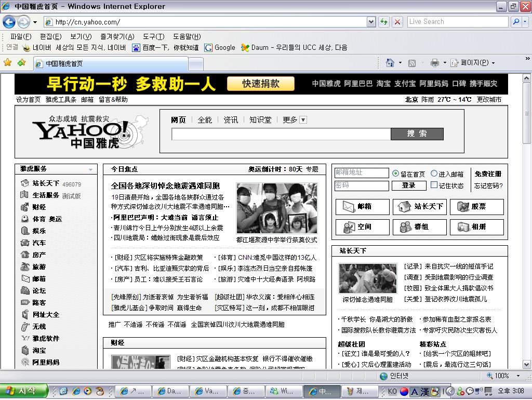The height and width of the screenshot is (400, 532).
Task: Click the Live Search magnifier icon
Action: [x=516, y=22]
